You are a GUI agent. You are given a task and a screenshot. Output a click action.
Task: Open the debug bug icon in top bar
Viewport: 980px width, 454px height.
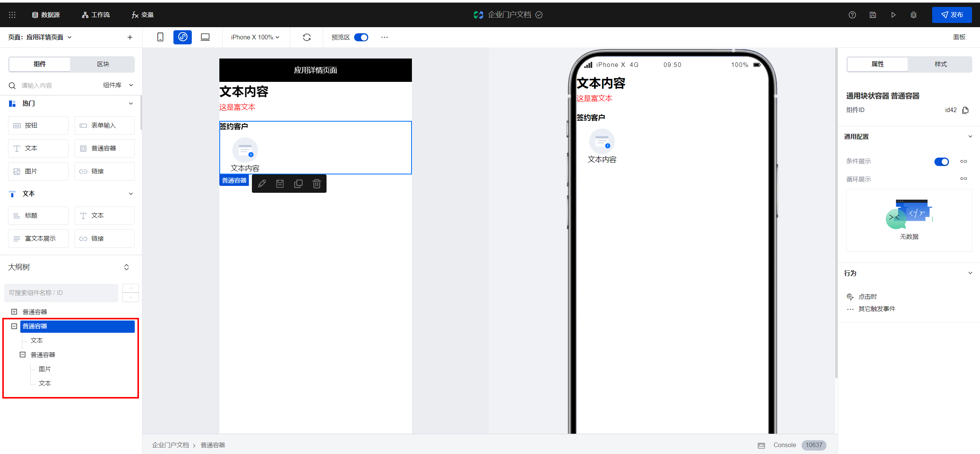tap(913, 15)
